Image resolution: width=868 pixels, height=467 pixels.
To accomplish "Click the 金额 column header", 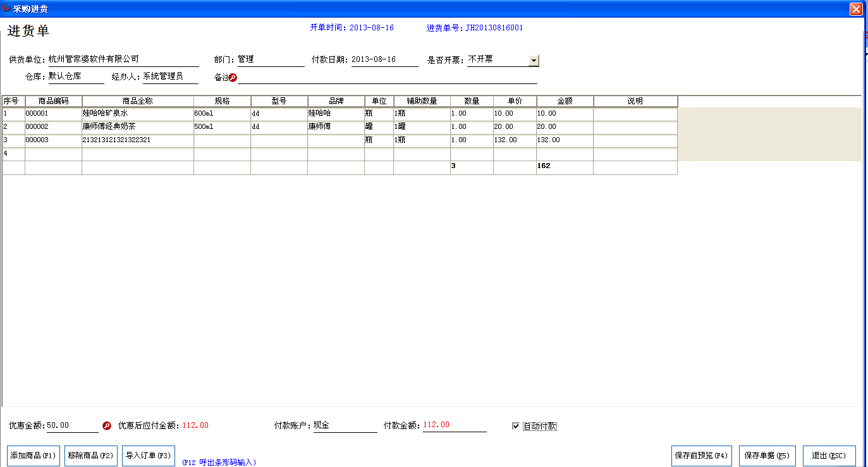I will coord(565,101).
